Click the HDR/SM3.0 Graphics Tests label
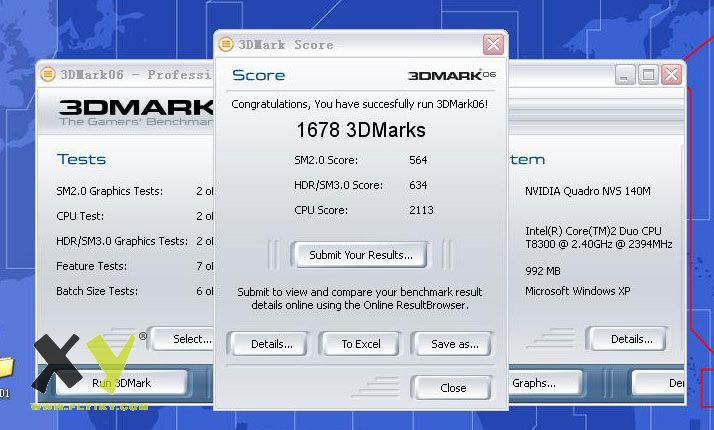The image size is (714, 430). point(122,241)
